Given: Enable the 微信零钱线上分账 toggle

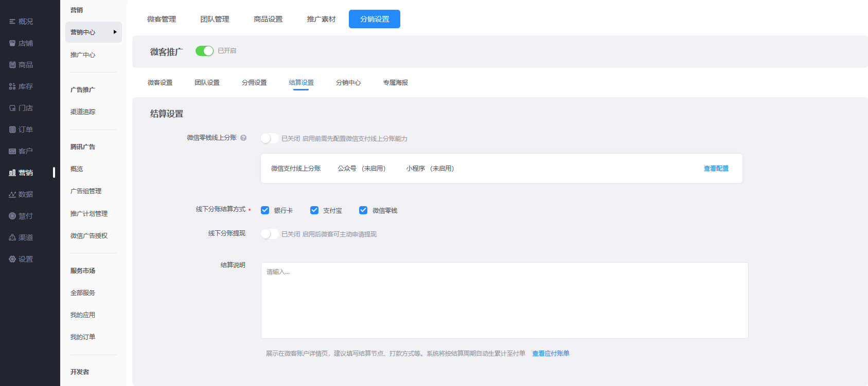Looking at the screenshot, I should [x=269, y=138].
